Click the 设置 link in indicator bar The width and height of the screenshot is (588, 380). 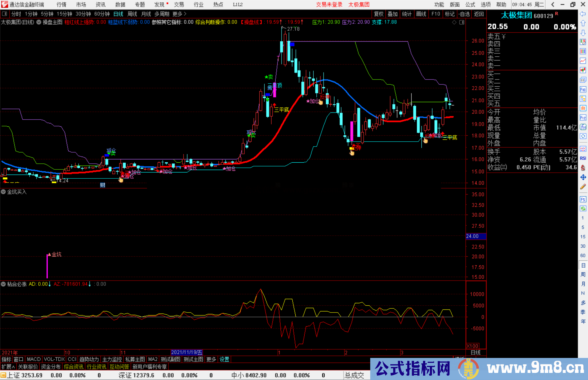point(224,359)
